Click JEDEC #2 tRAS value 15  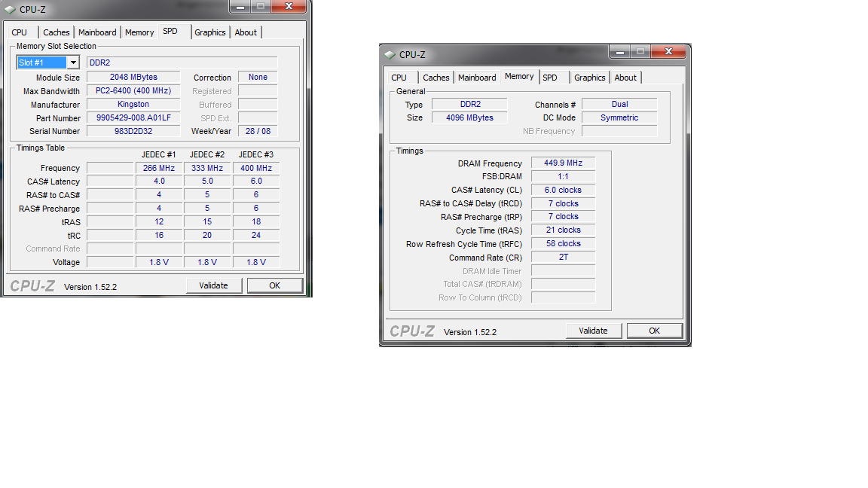pos(207,221)
